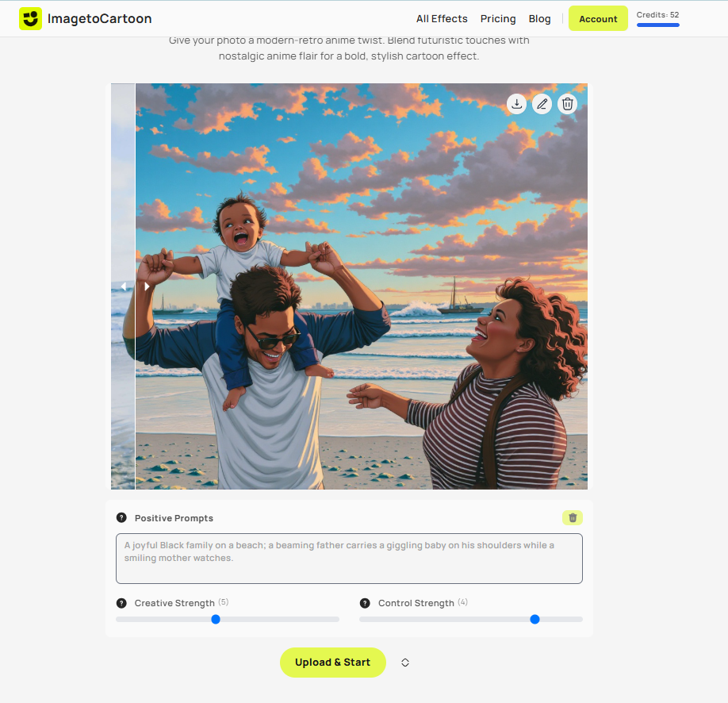Click the Creative Strength label
This screenshot has width=728, height=703.
point(174,603)
